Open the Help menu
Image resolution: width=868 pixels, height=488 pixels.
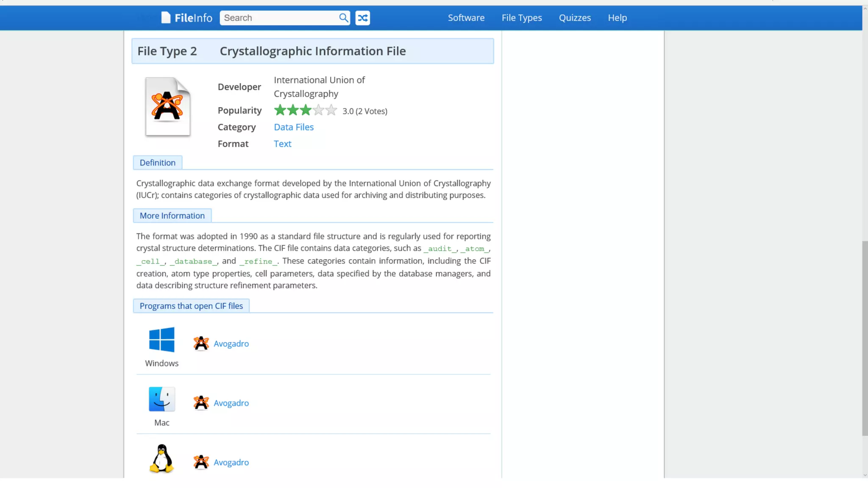pos(617,18)
